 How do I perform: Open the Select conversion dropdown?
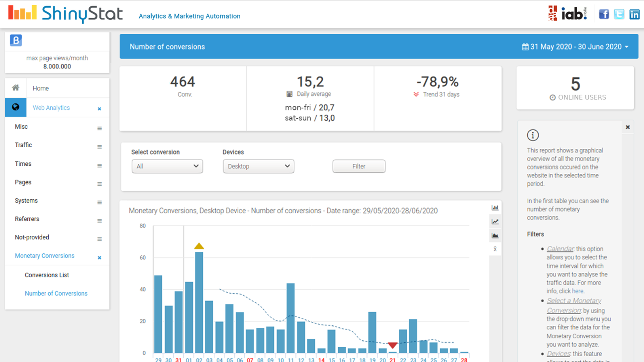167,166
